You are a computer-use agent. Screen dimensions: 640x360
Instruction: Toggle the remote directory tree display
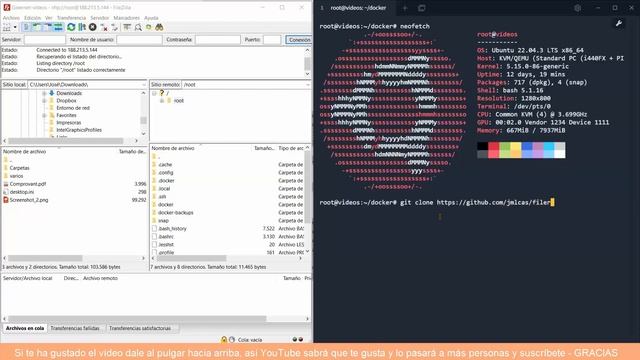click(x=47, y=27)
